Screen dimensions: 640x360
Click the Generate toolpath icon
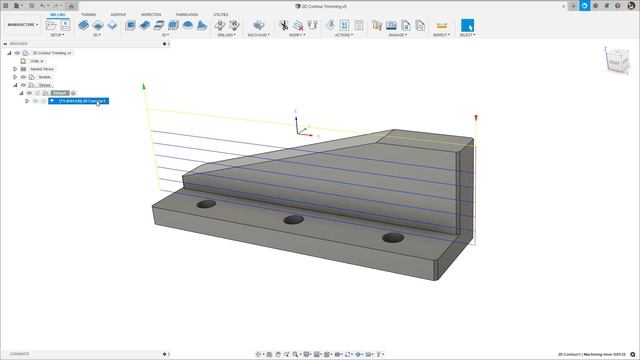tap(330, 25)
